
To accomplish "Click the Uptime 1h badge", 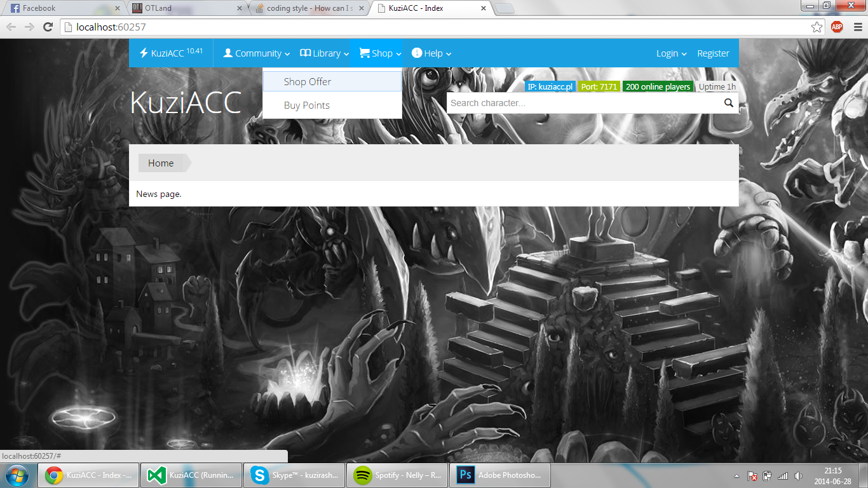I will [x=717, y=86].
